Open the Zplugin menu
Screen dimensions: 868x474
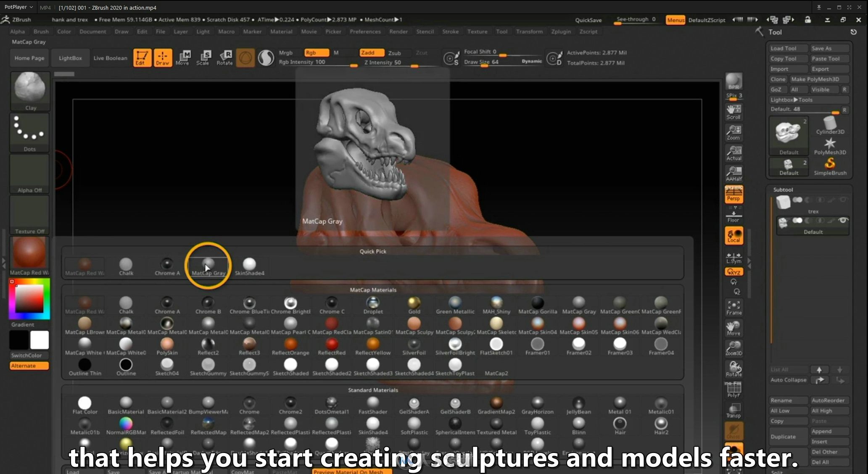[x=561, y=32]
